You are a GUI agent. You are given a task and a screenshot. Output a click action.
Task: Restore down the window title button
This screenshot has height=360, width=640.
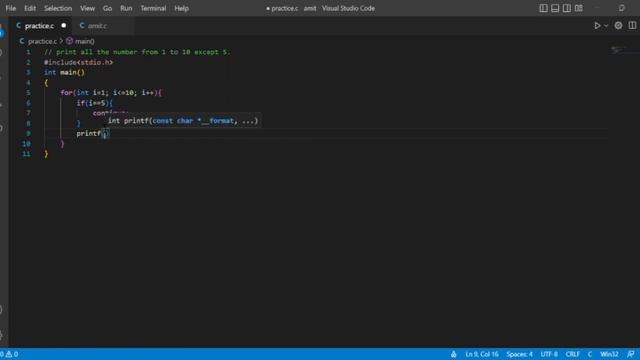[x=621, y=8]
